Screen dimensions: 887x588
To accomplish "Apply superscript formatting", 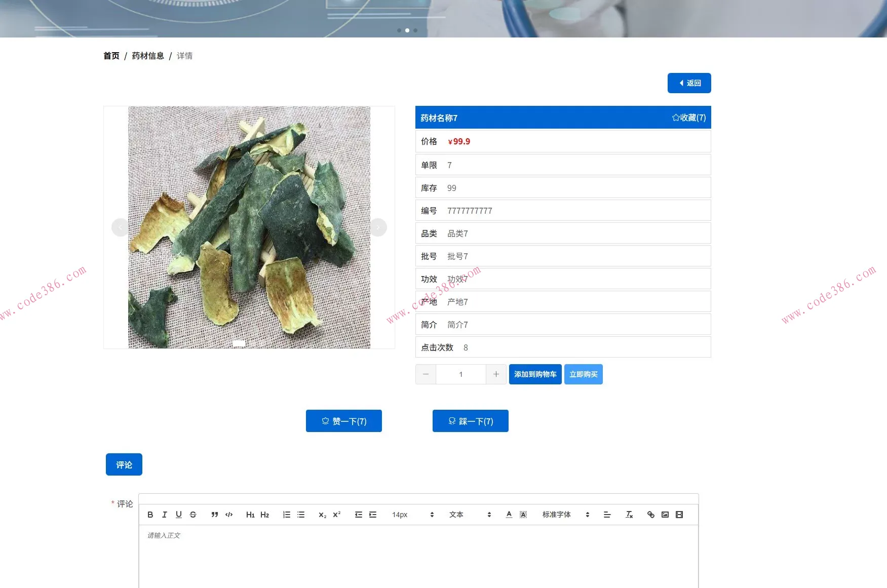I will (336, 515).
